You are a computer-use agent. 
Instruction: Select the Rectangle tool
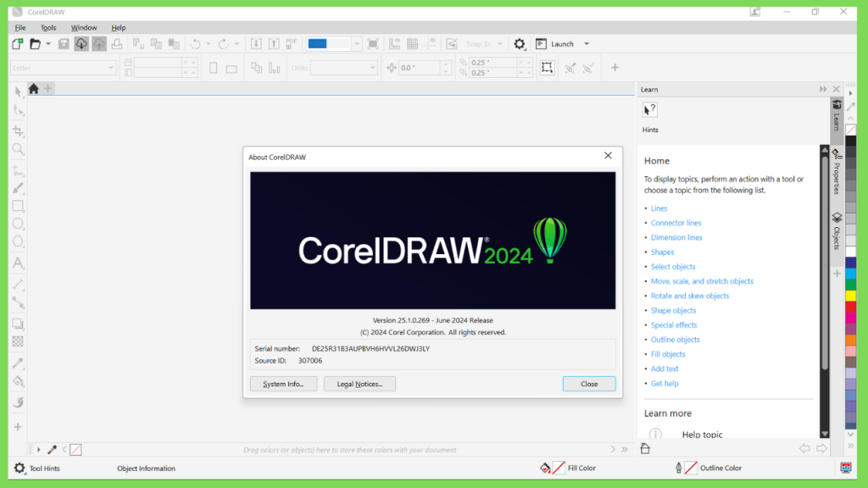pyautogui.click(x=19, y=207)
